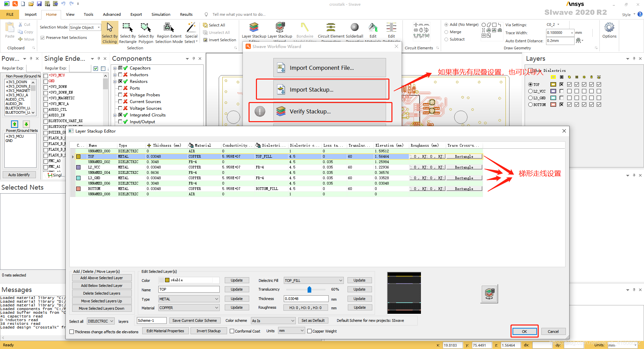Click the Invert Stackup button

pyautogui.click(x=208, y=331)
